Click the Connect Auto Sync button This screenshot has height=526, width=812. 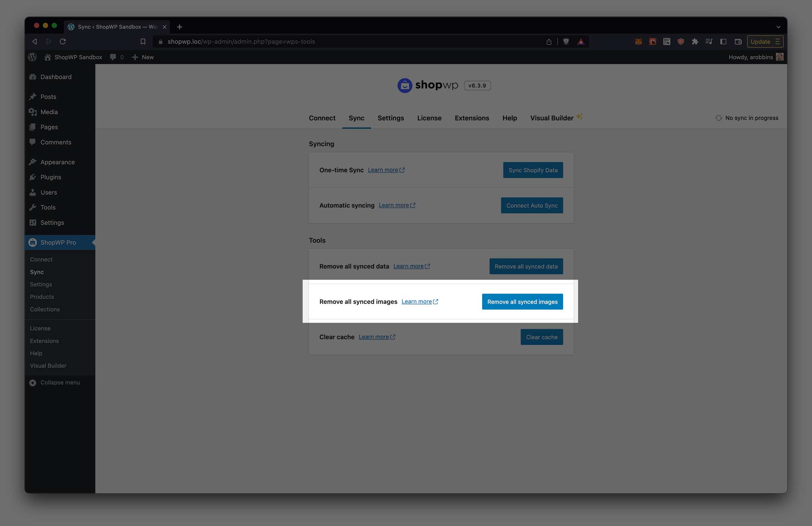click(532, 205)
